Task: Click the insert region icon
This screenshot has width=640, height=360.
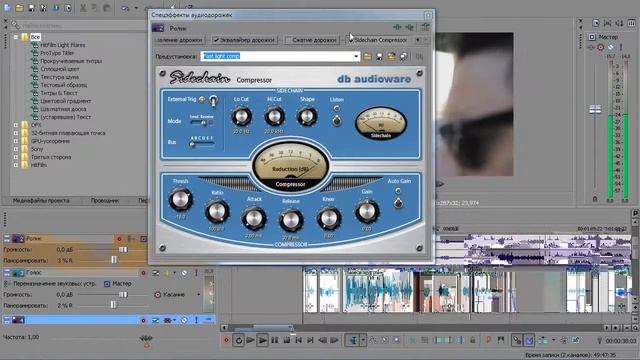Action: point(500,340)
